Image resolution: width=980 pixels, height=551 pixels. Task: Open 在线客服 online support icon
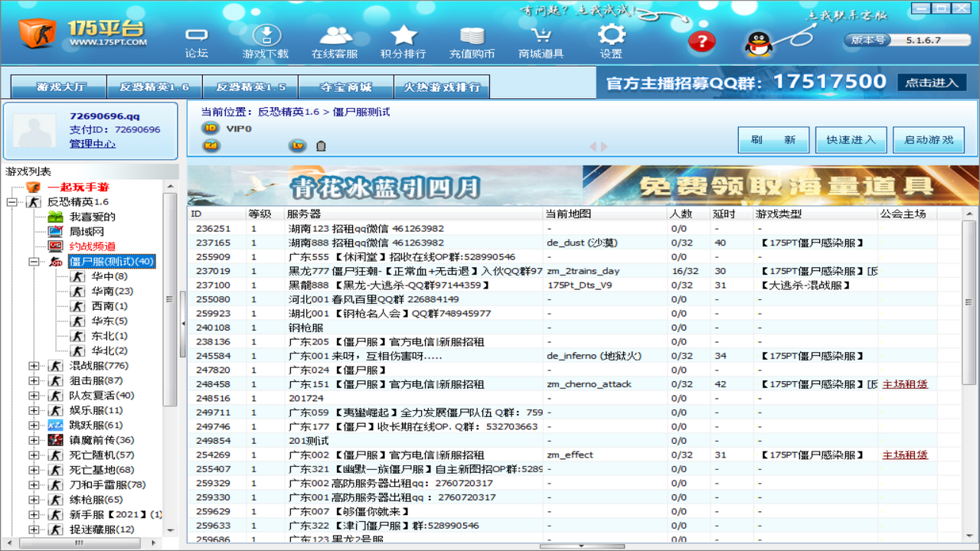pyautogui.click(x=335, y=36)
